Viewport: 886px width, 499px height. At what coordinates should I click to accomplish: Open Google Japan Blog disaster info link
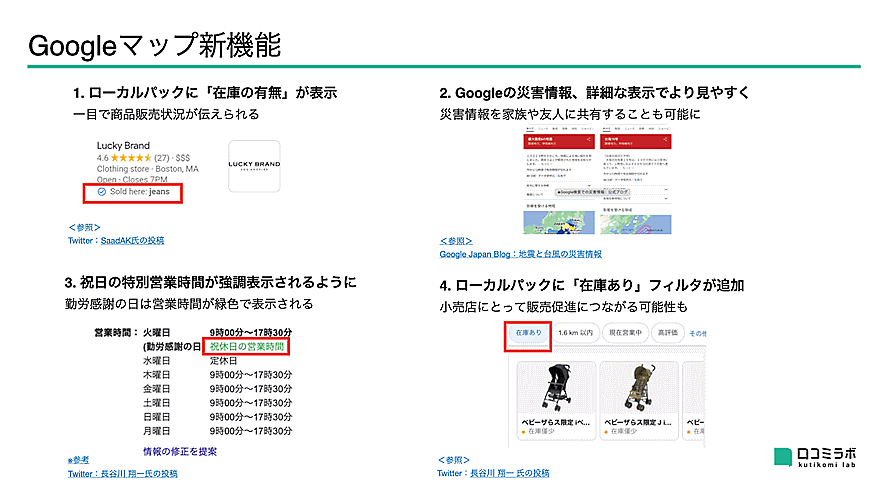tap(520, 254)
